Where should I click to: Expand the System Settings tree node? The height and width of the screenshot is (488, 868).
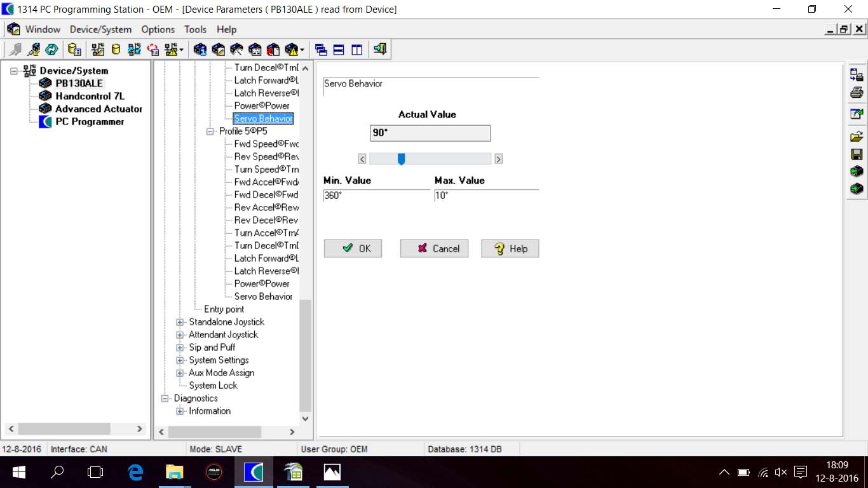(180, 360)
